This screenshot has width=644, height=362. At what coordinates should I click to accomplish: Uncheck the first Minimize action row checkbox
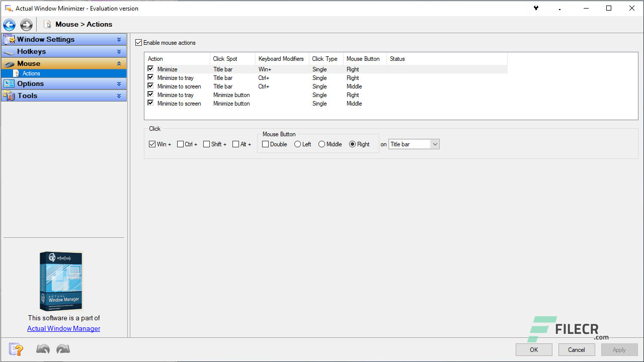(x=150, y=69)
